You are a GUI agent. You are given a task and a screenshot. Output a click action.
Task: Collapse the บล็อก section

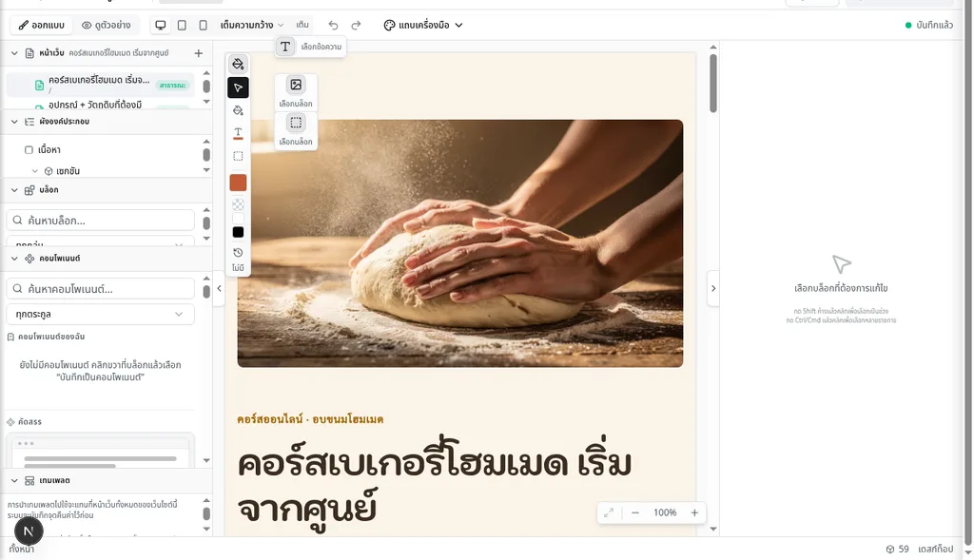(14, 190)
